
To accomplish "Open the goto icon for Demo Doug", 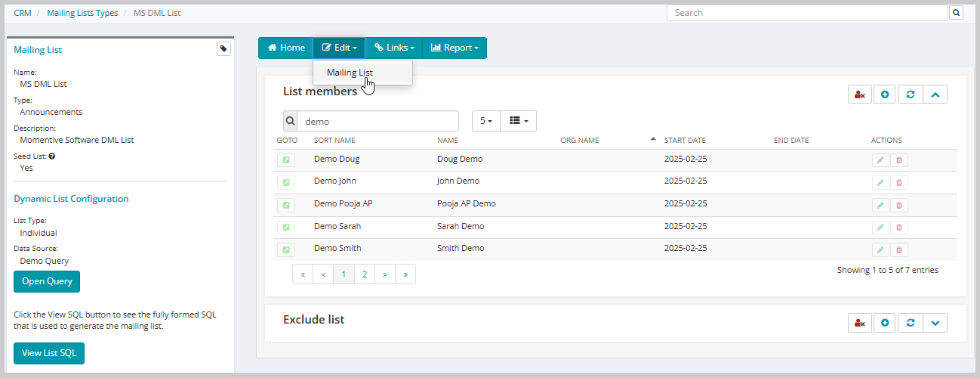I will click(286, 160).
